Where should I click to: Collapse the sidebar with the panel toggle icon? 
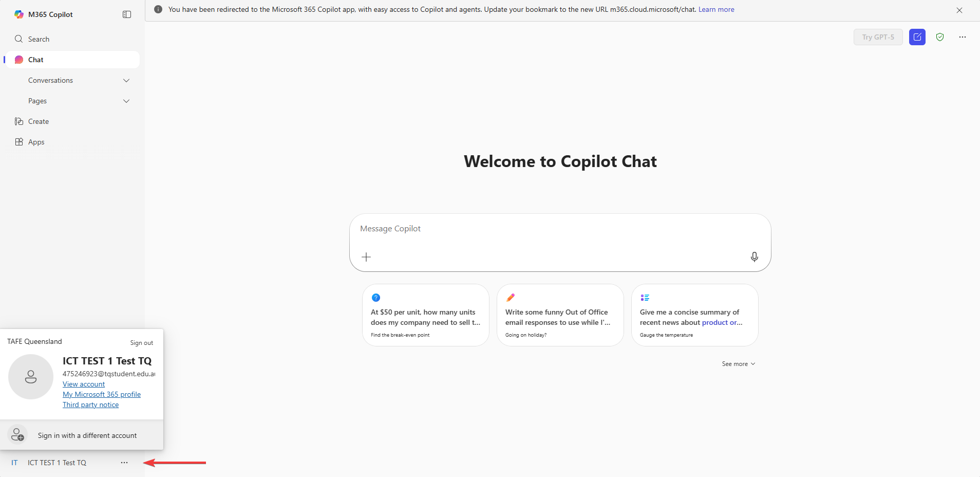click(x=127, y=14)
